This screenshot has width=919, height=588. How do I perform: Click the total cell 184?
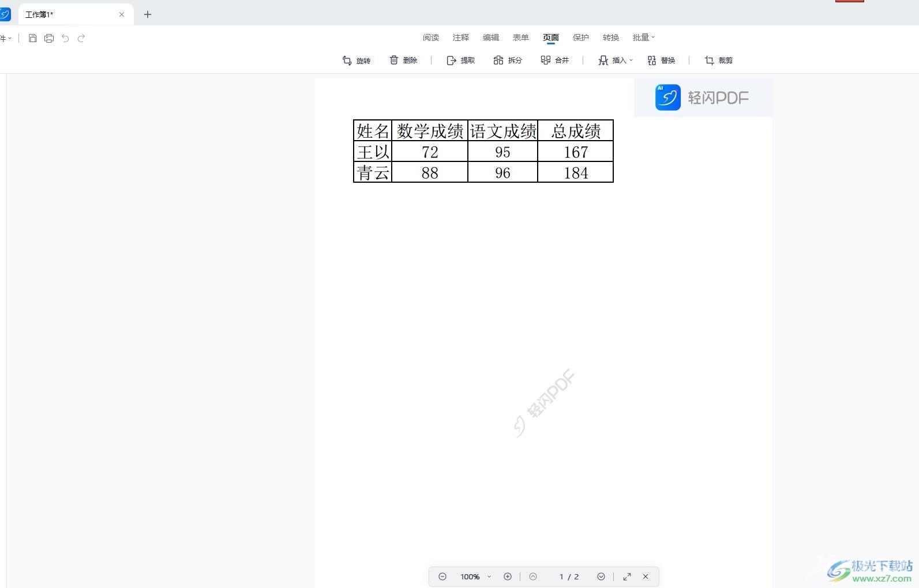coord(576,172)
